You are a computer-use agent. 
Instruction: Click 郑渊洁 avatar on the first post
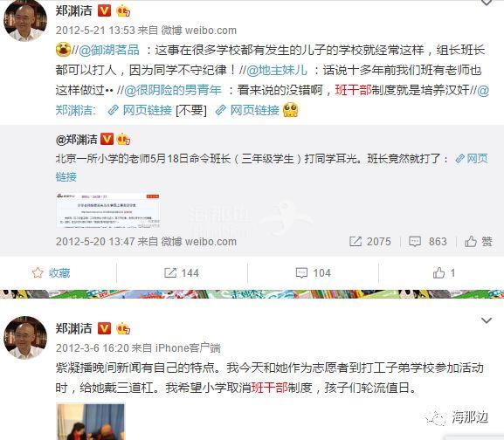25,21
